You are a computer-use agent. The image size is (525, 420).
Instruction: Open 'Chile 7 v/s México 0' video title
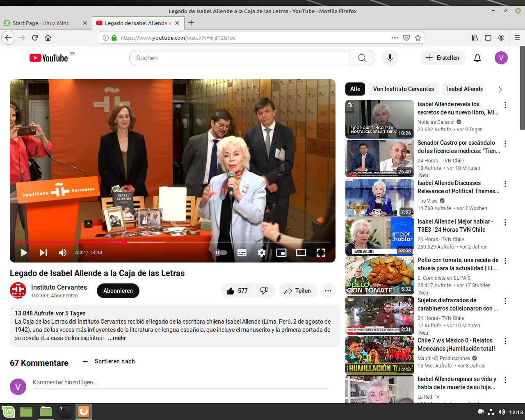[456, 345]
